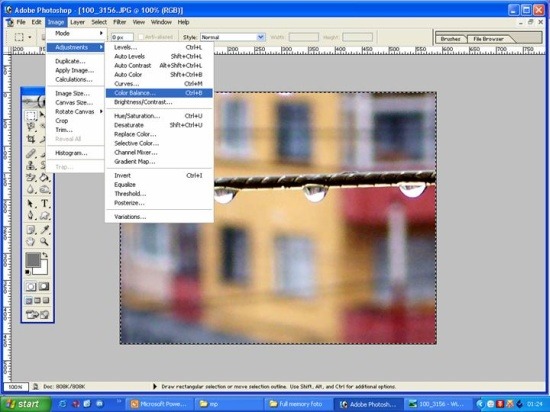Open Full memory foto folder in taskbar
This screenshot has width=550, height=412.
tap(298, 404)
